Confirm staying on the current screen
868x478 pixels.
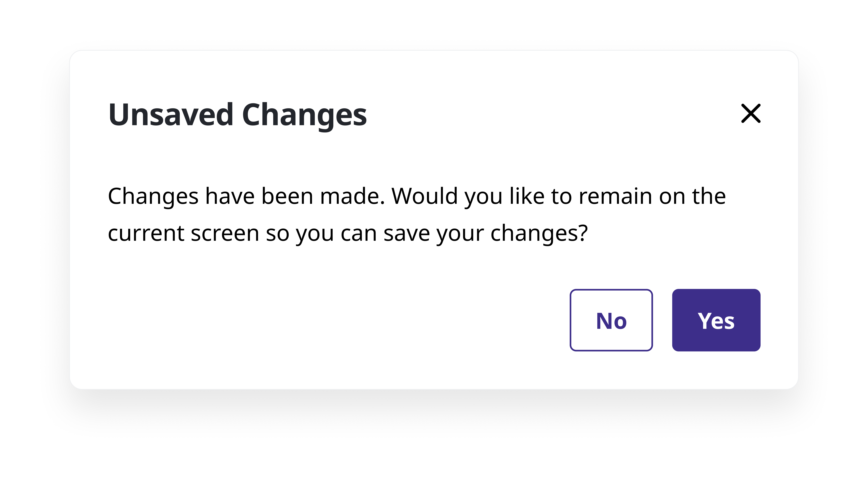click(x=716, y=320)
